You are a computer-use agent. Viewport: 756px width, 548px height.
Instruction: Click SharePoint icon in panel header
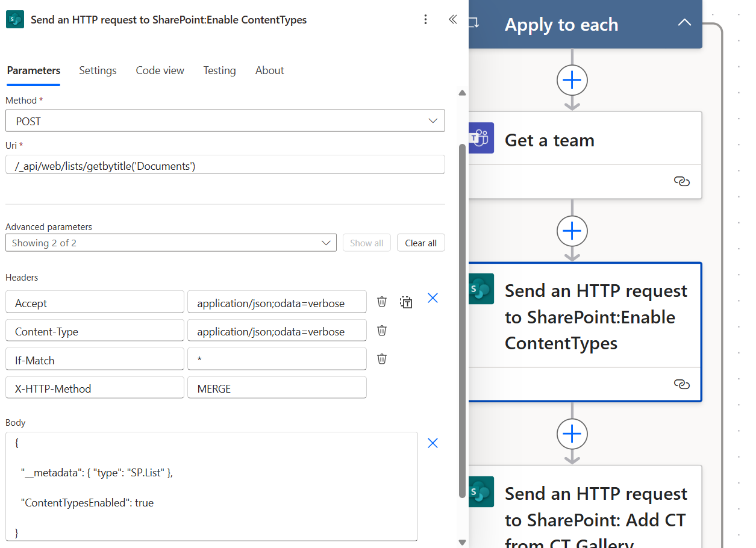point(15,19)
